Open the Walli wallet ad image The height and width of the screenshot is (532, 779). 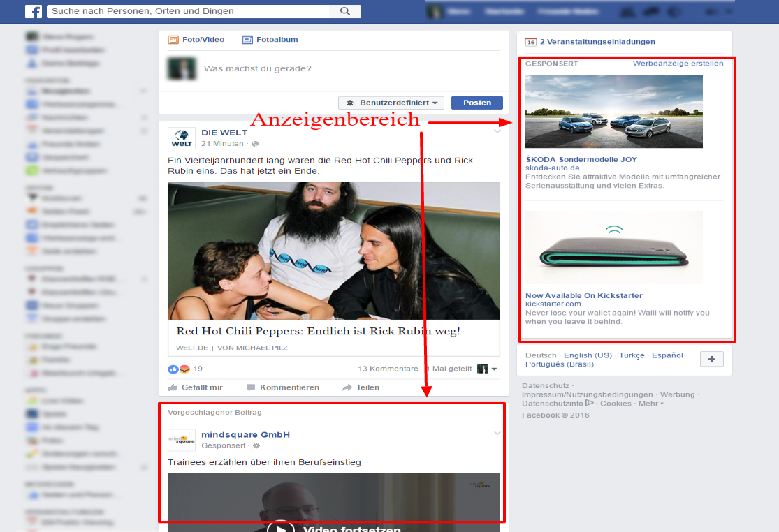[x=614, y=247]
